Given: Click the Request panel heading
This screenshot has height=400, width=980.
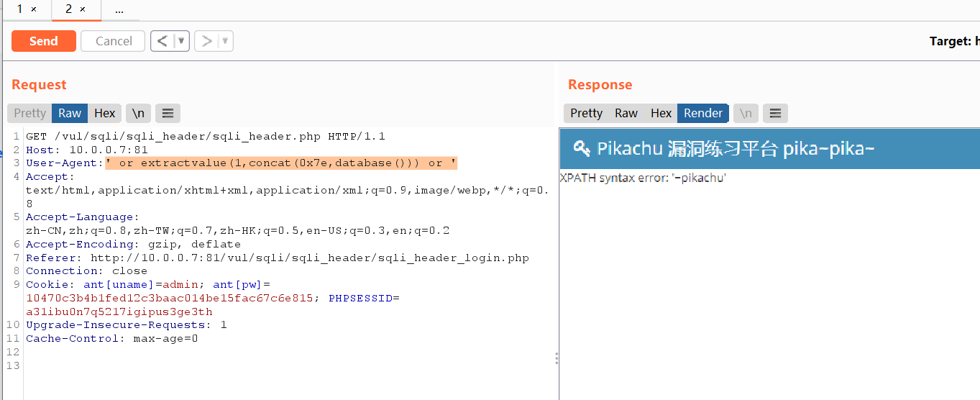Looking at the screenshot, I should 39,85.
